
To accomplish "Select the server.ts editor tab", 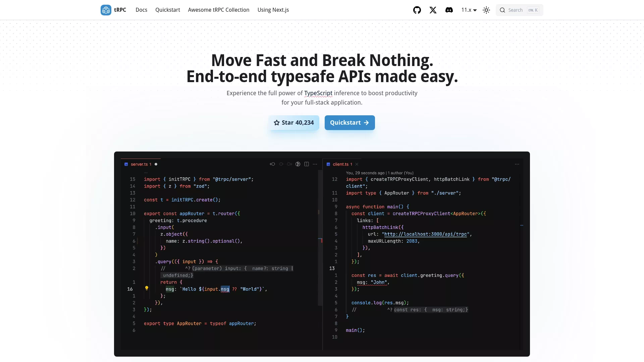I will click(x=141, y=164).
